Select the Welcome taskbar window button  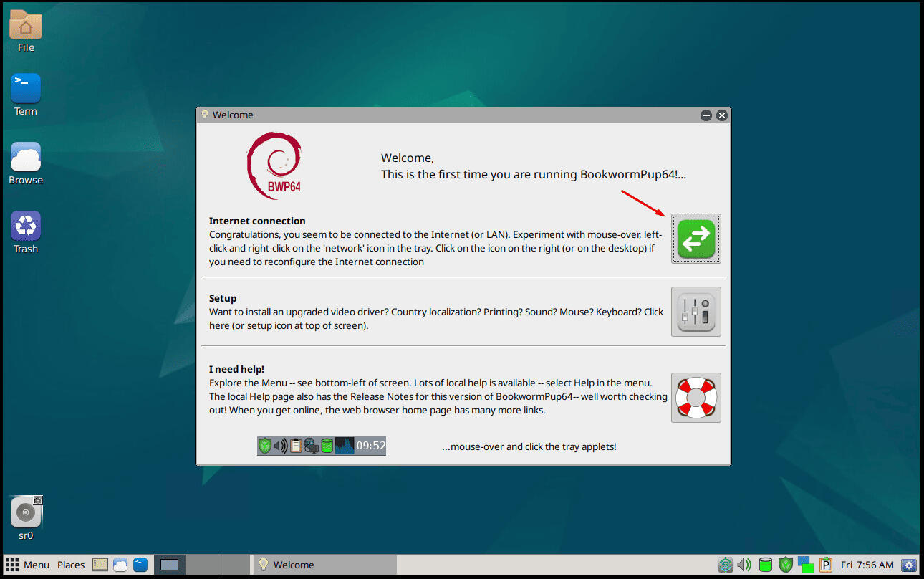pos(324,565)
